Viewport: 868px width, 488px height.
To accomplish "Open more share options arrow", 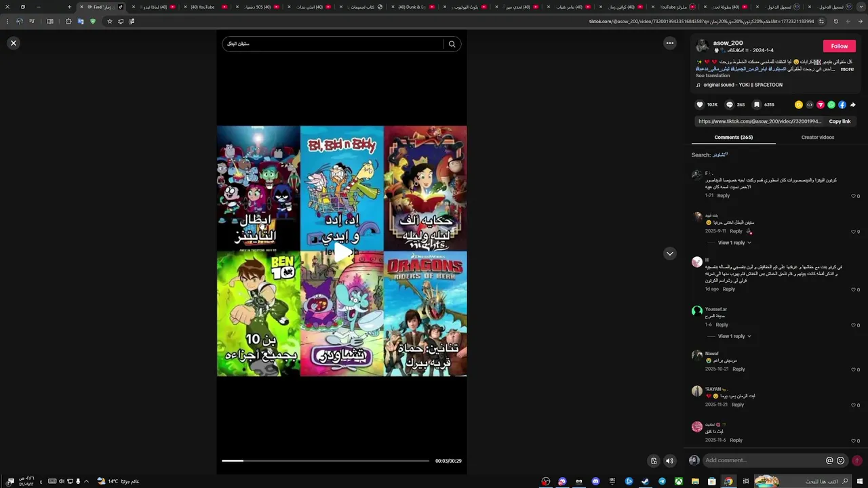I will click(x=853, y=105).
